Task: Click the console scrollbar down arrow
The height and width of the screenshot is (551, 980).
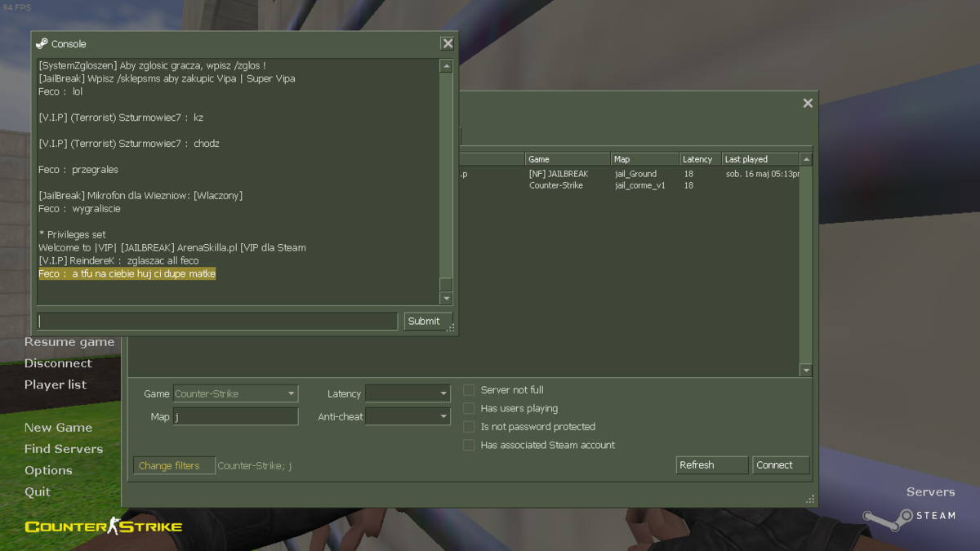Action: [446, 299]
